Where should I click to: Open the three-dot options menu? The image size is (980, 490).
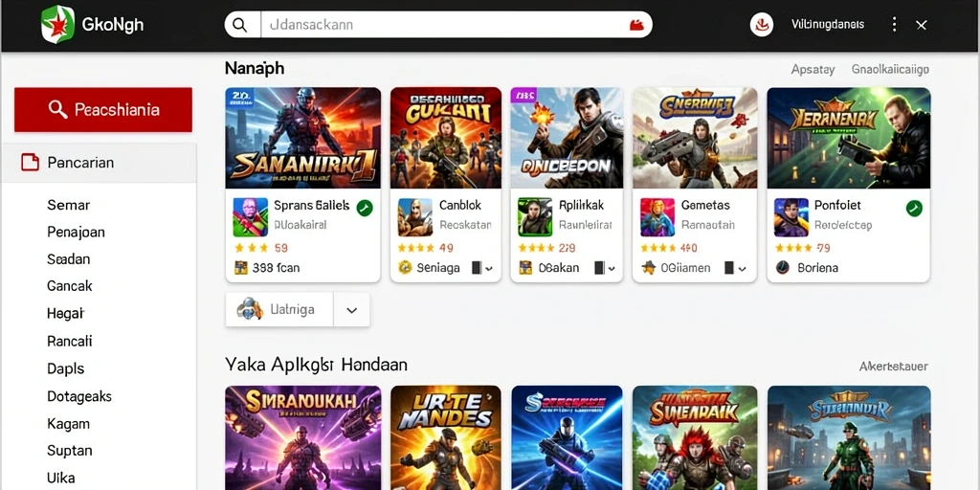tap(895, 24)
